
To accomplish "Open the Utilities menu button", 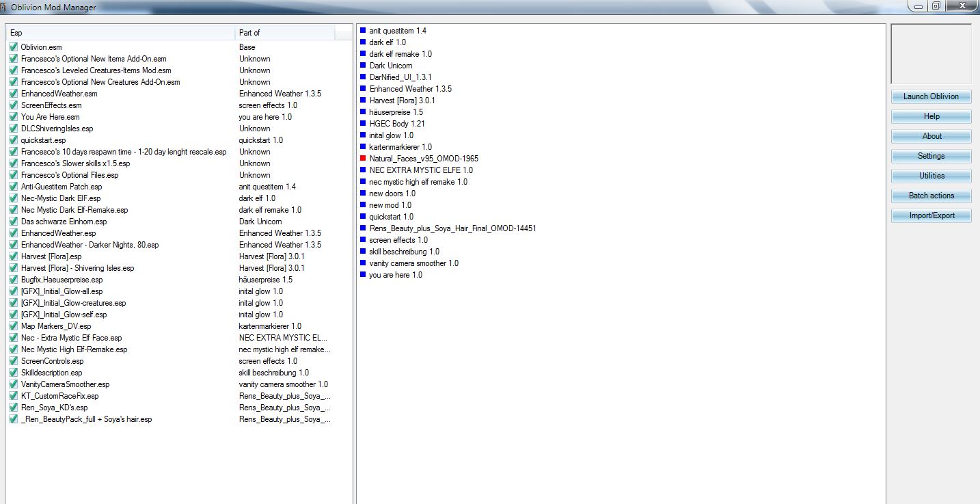I will tap(931, 176).
